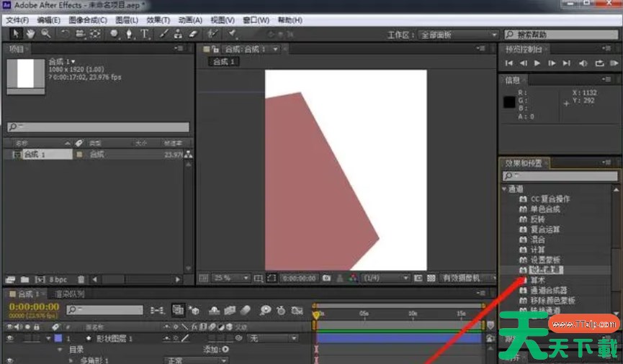Open the 效果(T) menu

[158, 20]
